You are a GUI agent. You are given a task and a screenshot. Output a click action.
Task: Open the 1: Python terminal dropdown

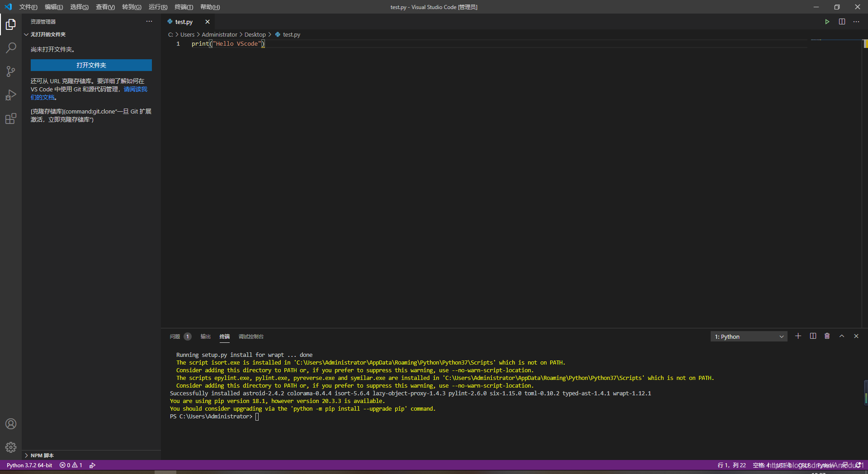click(748, 336)
